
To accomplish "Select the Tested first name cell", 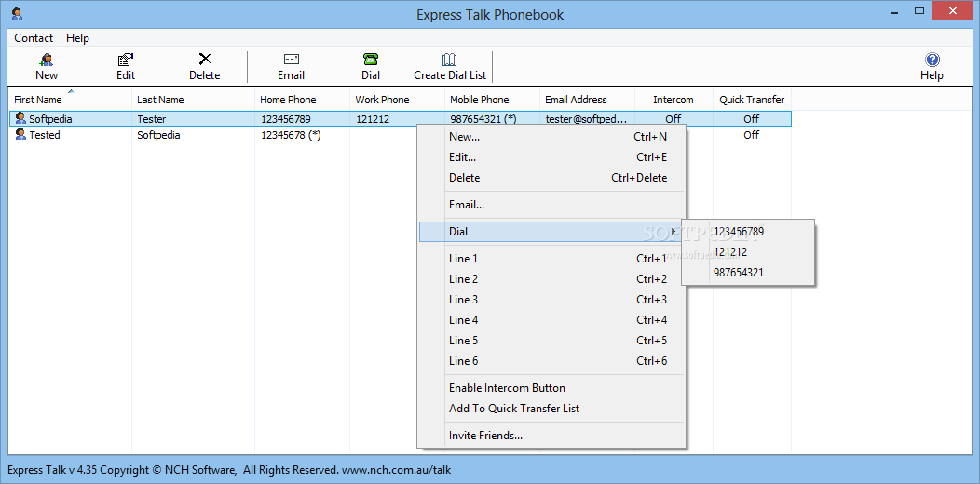I will (45, 135).
